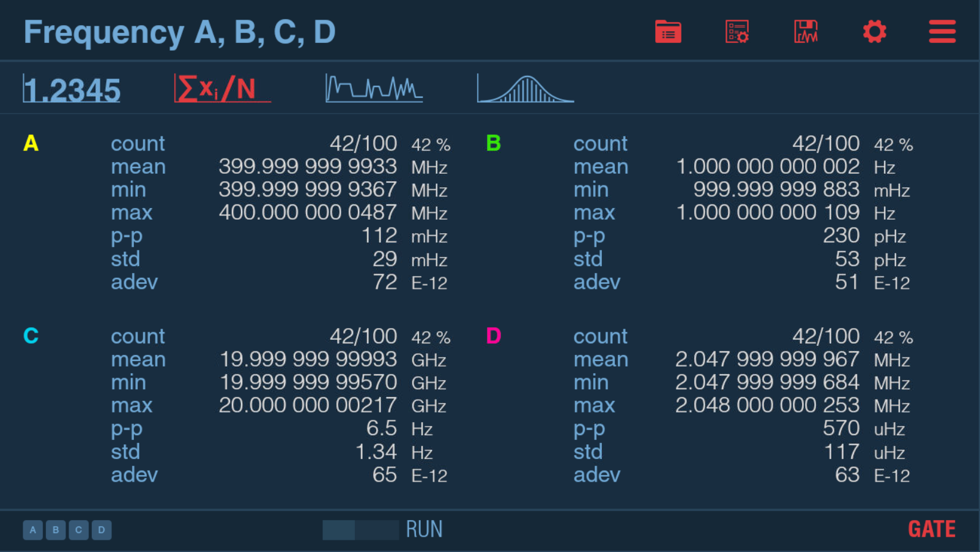980x552 pixels.
Task: Click channel A std value 29
Action: click(385, 259)
